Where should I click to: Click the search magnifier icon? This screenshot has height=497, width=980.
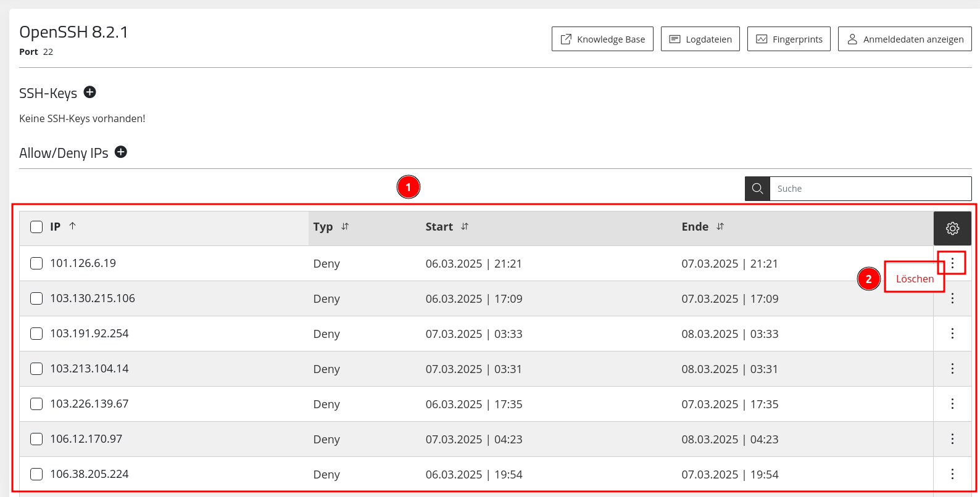point(757,189)
